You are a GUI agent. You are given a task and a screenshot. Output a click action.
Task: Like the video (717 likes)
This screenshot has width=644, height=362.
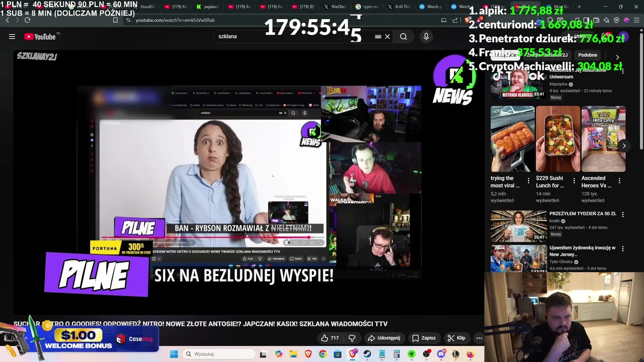pyautogui.click(x=330, y=338)
